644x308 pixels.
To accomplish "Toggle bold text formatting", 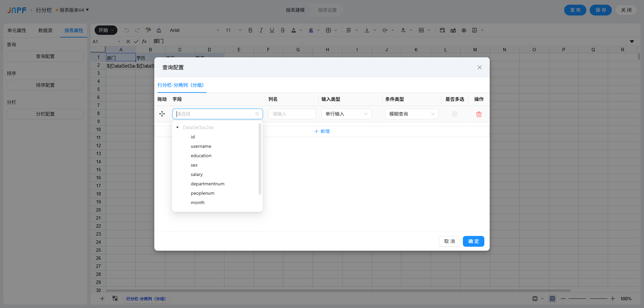I will (250, 30).
